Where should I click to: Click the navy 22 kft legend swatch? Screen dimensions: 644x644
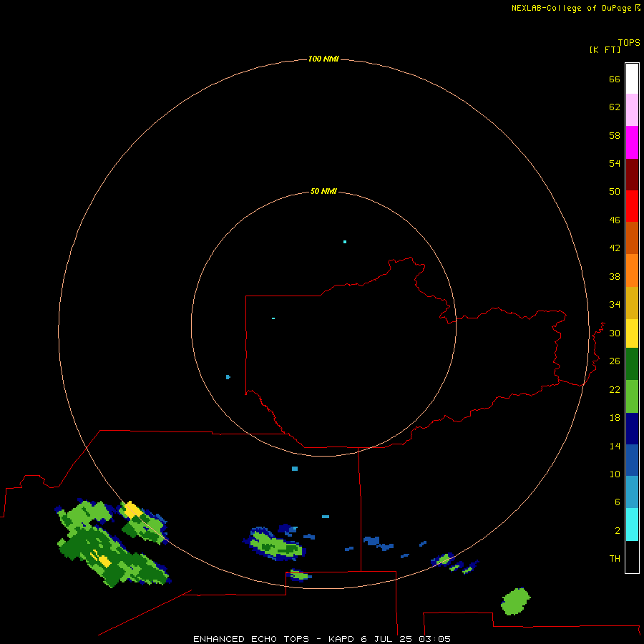(632, 429)
